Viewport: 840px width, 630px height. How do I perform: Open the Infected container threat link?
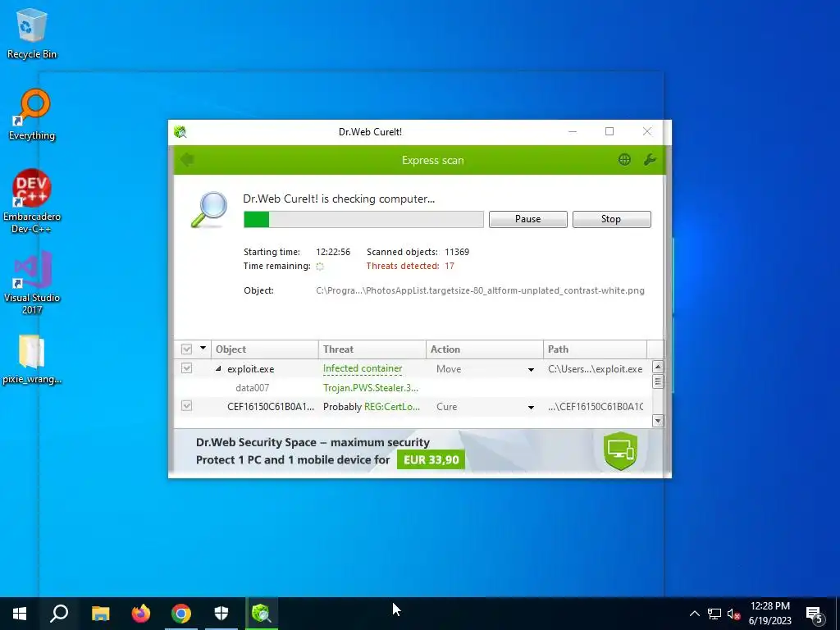pyautogui.click(x=363, y=368)
